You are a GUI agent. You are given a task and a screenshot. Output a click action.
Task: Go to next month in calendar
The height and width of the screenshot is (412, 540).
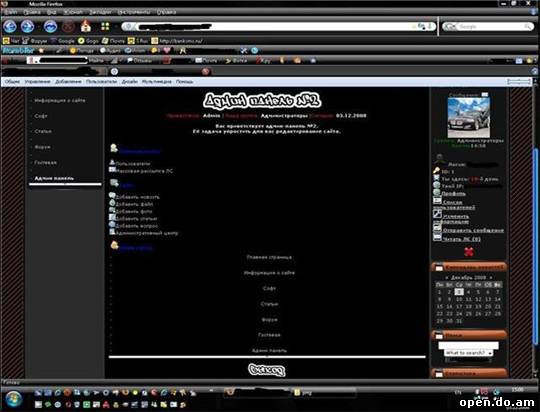click(491, 277)
